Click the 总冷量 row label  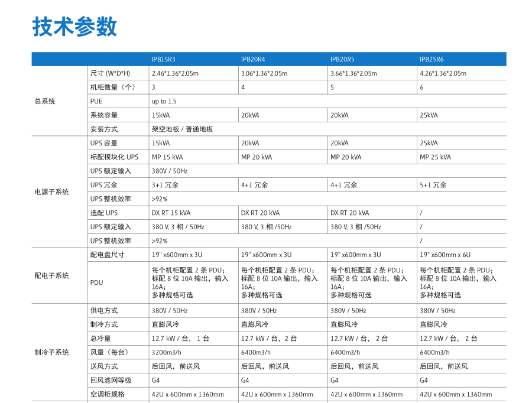tap(100, 338)
